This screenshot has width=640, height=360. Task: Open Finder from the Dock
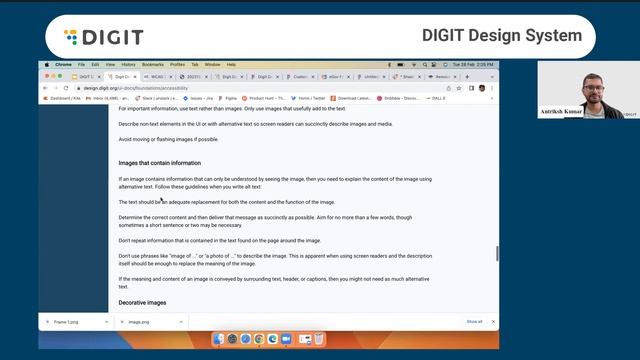click(x=219, y=339)
